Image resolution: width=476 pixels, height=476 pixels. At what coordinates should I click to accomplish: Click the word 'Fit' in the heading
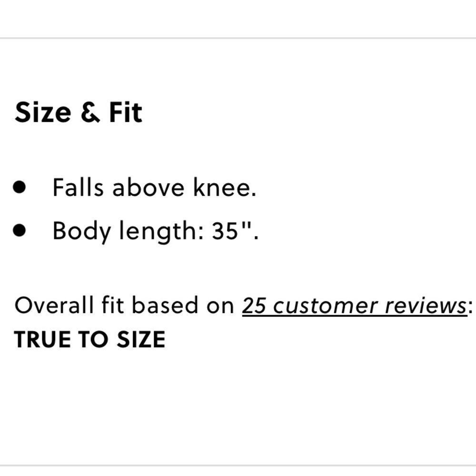[x=126, y=113]
